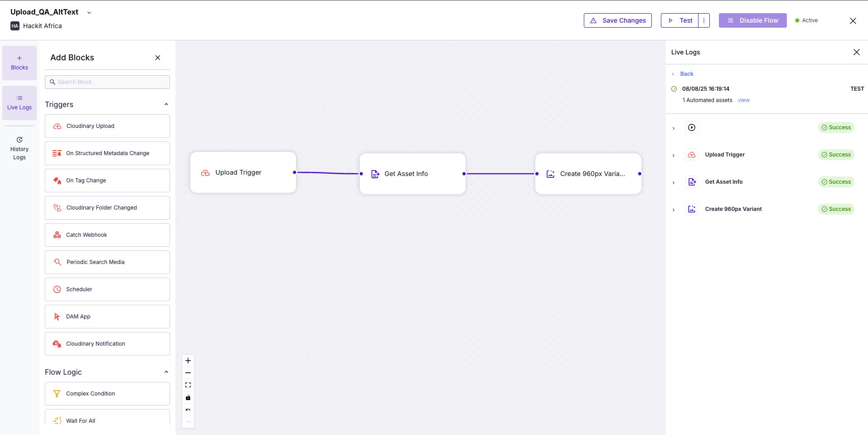868x435 pixels.
Task: Click the Save Changes button
Action: [617, 20]
